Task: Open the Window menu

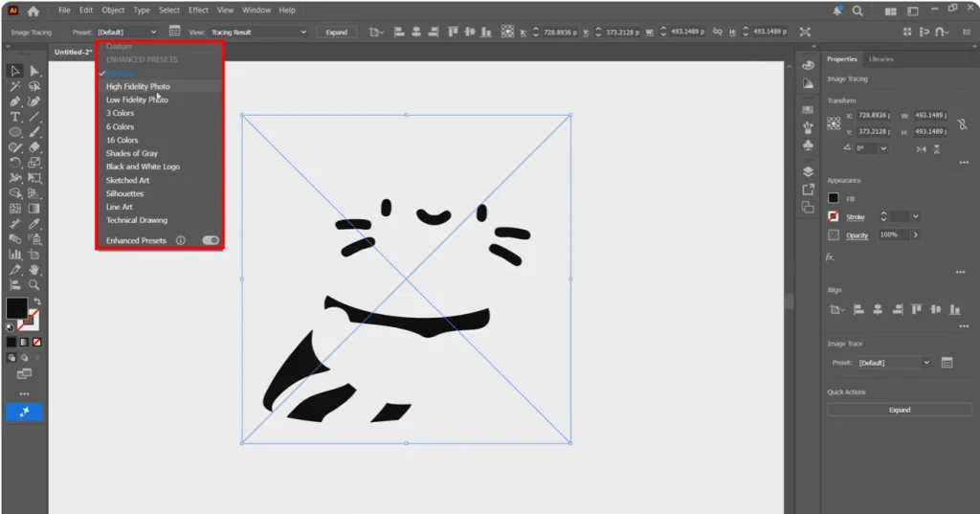Action: coord(256,10)
